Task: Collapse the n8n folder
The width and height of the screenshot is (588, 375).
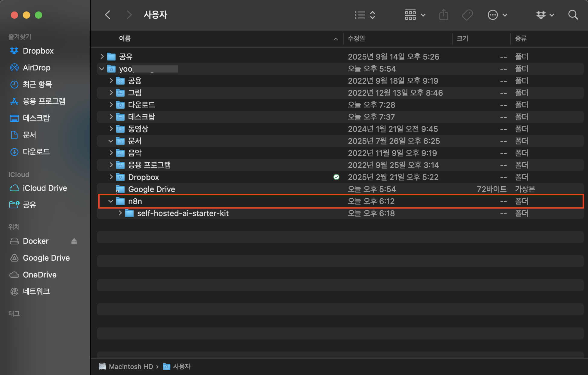Action: (x=111, y=201)
